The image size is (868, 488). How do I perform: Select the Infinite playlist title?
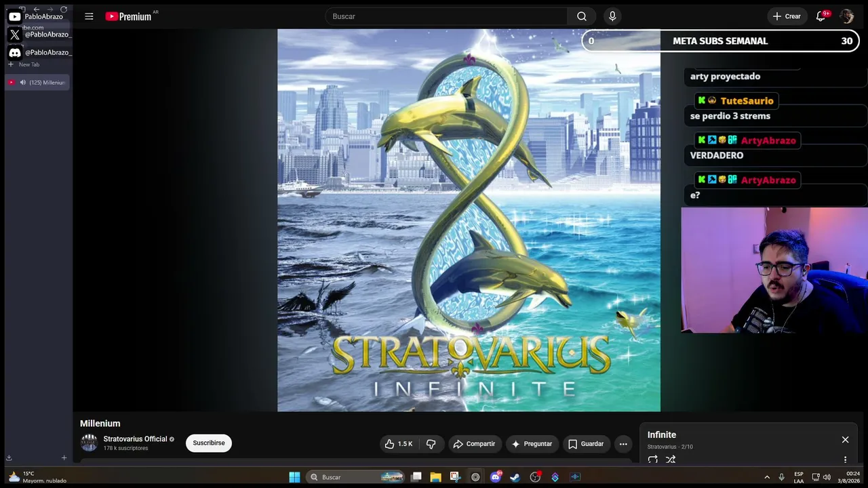pyautogui.click(x=662, y=435)
